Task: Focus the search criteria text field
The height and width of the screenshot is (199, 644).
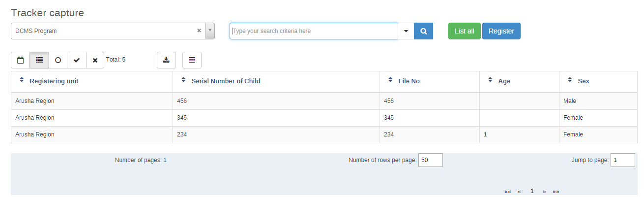Action: 314,31
